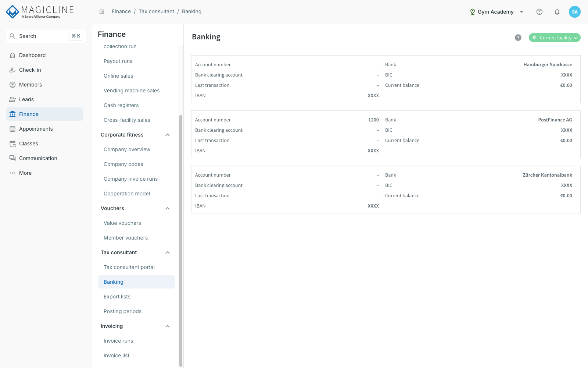This screenshot has width=588, height=368.
Task: Click the Finance submenu scrollbar
Action: click(180, 241)
